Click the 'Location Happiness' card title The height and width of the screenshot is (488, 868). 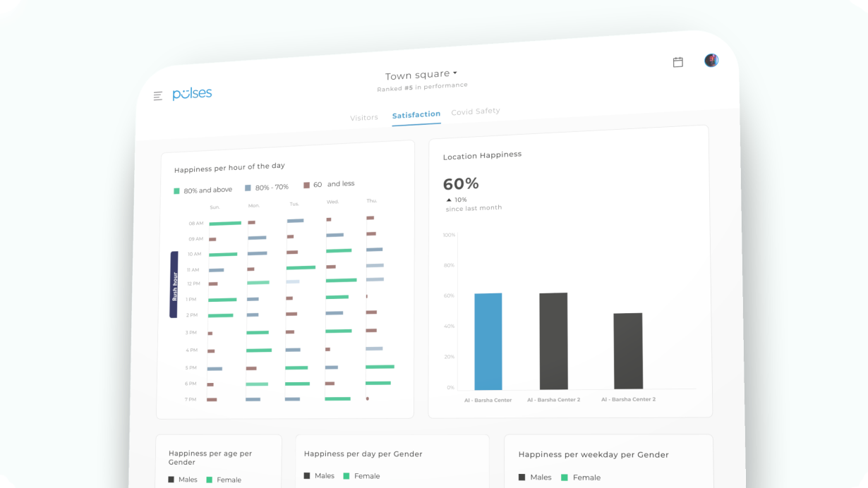coord(482,155)
